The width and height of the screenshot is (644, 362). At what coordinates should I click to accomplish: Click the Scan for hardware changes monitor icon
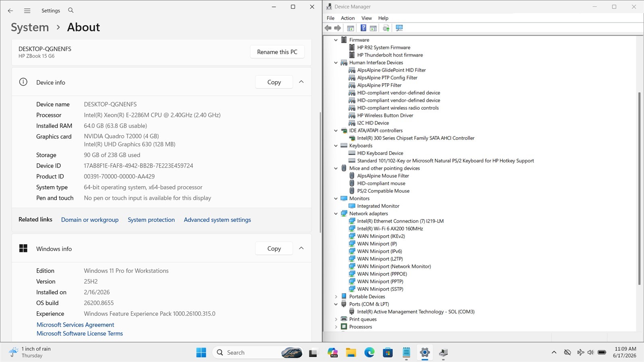click(x=399, y=28)
